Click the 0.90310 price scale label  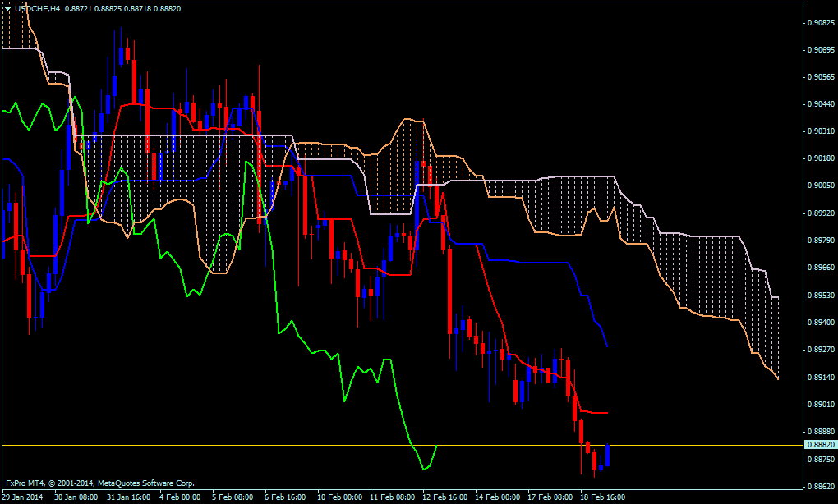click(821, 131)
